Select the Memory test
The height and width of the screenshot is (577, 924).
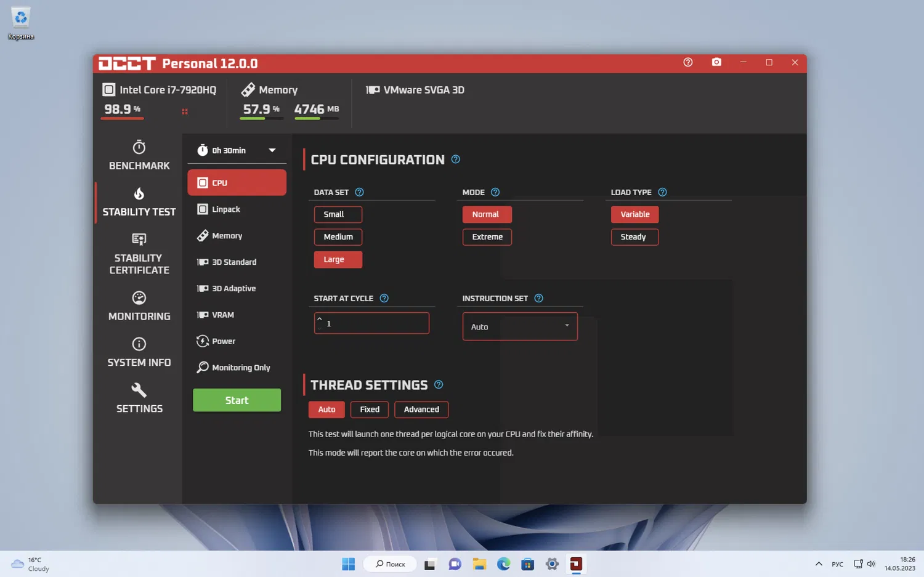pos(237,236)
